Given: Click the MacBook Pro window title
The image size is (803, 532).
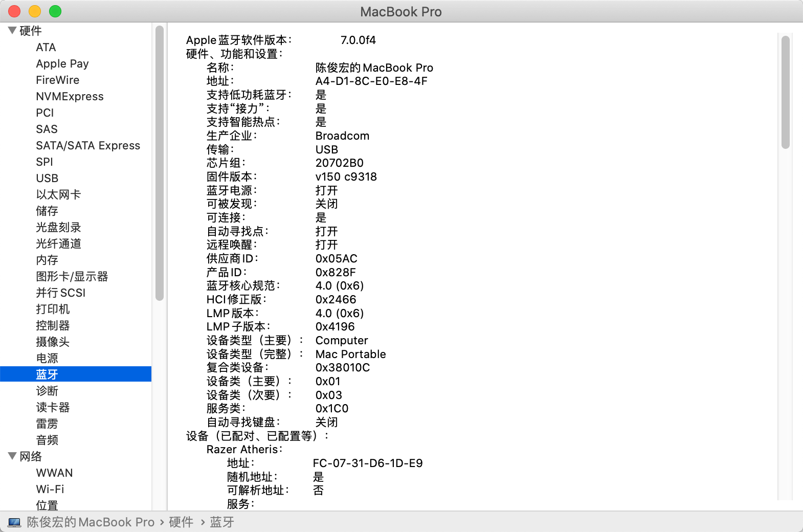Looking at the screenshot, I should tap(401, 12).
